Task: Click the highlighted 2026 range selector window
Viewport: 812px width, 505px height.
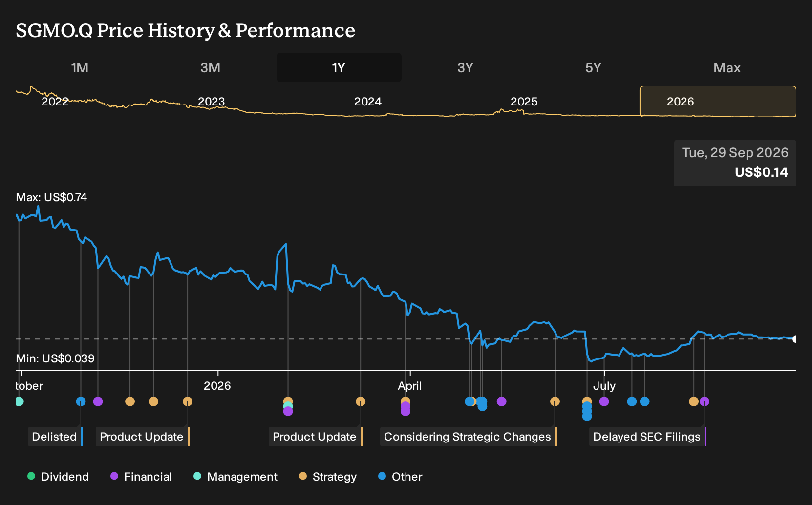Action: [718, 102]
